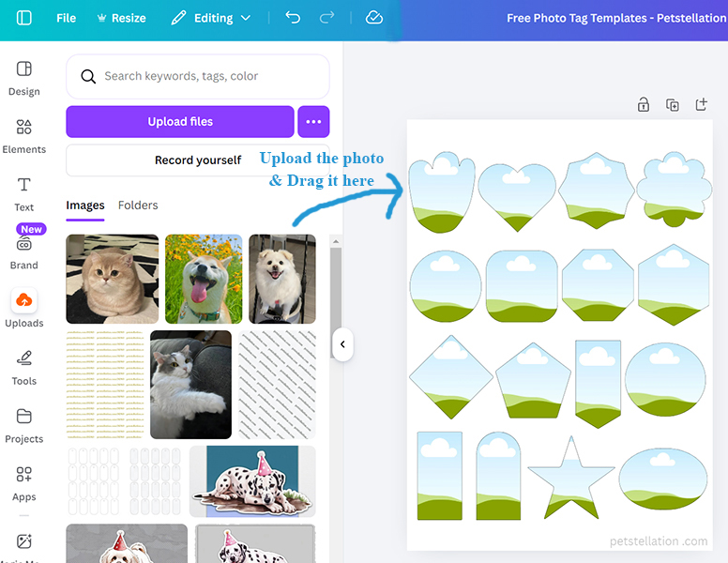The width and height of the screenshot is (728, 563).
Task: Open the Apps panel
Action: tap(24, 483)
